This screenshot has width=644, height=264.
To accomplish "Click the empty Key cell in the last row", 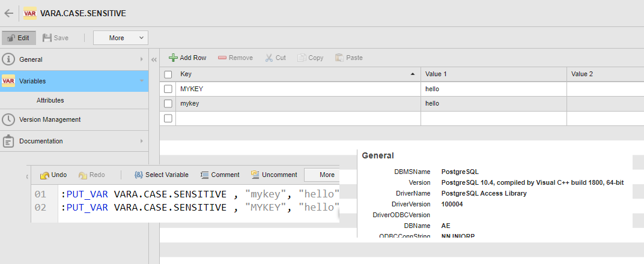I will tap(298, 118).
